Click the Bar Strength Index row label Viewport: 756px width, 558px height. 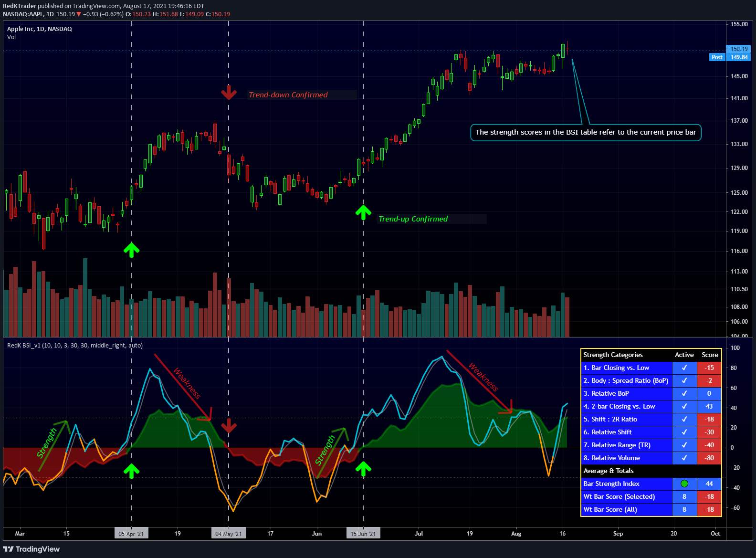coord(611,484)
